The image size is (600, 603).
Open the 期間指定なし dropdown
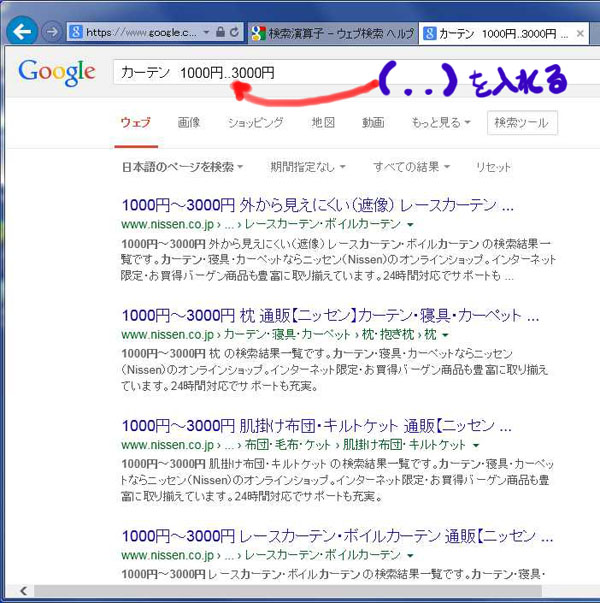pos(308,167)
